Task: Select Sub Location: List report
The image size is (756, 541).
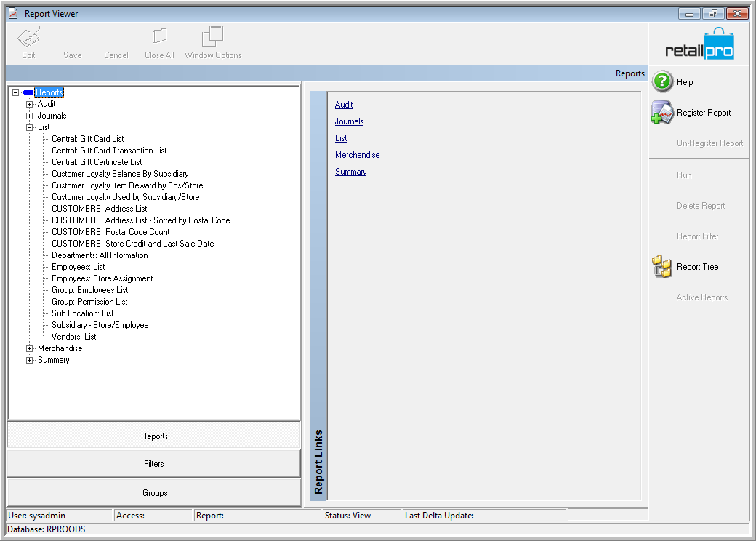Action: pyautogui.click(x=82, y=313)
